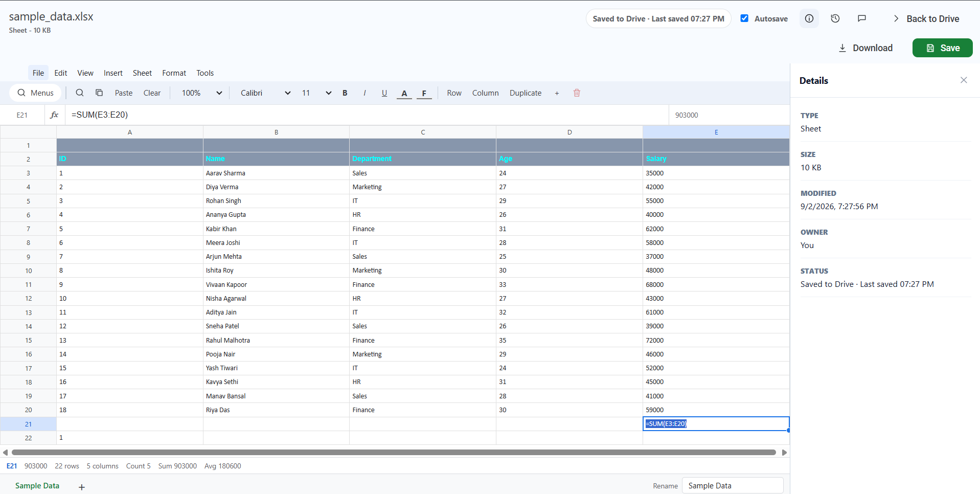Click the red trash delete icon

(577, 93)
